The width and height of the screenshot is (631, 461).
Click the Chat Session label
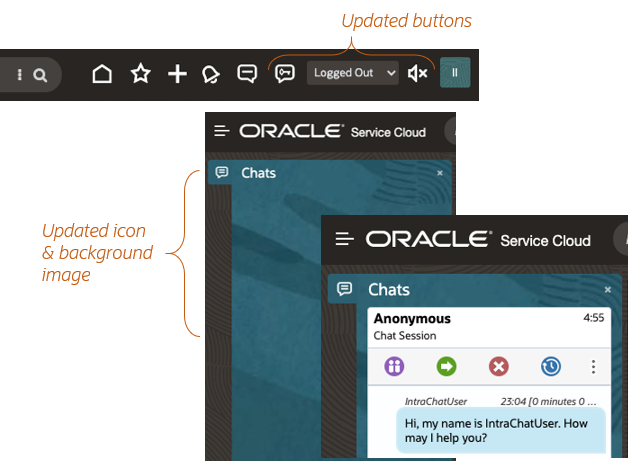tap(405, 336)
